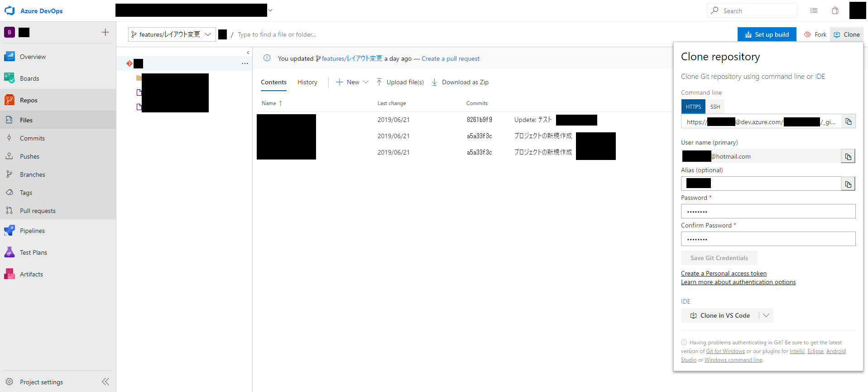Click the Last change column header
The height and width of the screenshot is (392, 868).
coord(392,103)
